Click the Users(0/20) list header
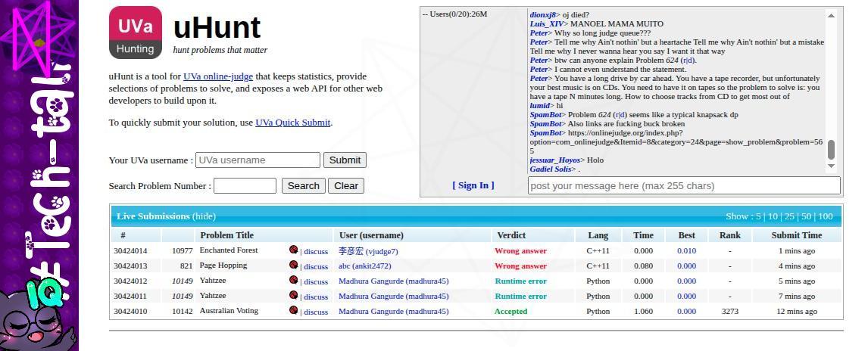This screenshot has width=868, height=351. pos(454,14)
